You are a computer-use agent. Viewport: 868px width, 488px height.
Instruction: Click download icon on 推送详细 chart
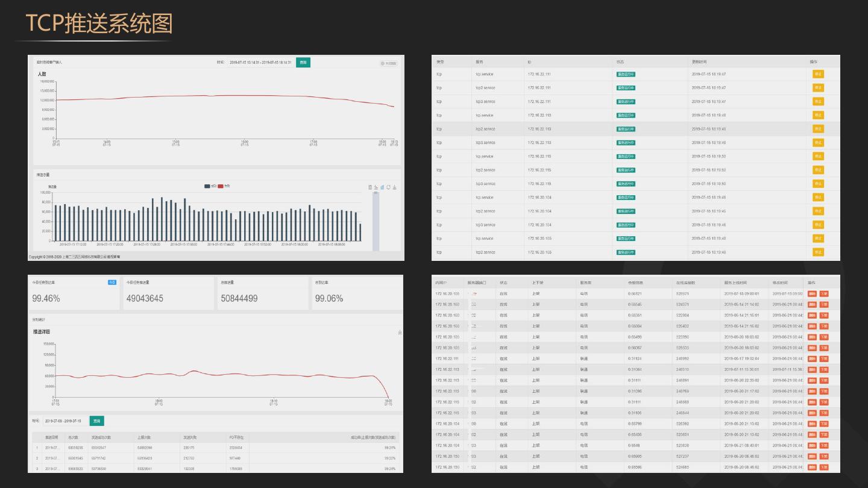(400, 333)
